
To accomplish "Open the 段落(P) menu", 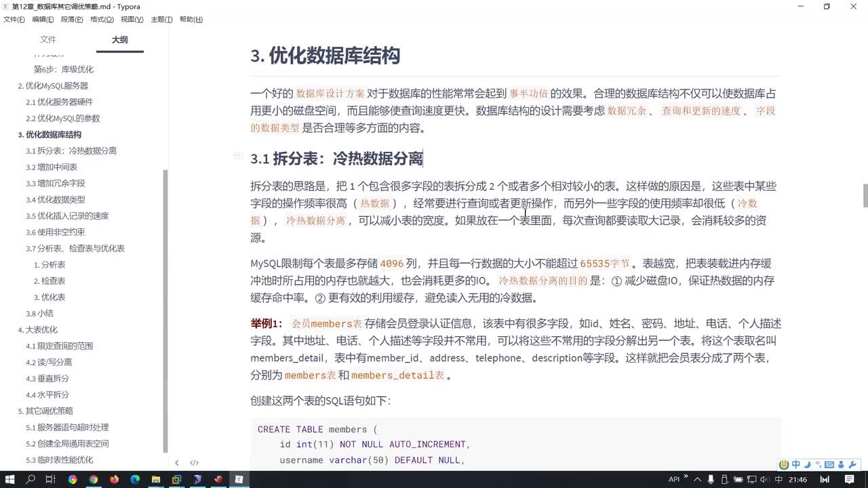I will click(x=73, y=20).
